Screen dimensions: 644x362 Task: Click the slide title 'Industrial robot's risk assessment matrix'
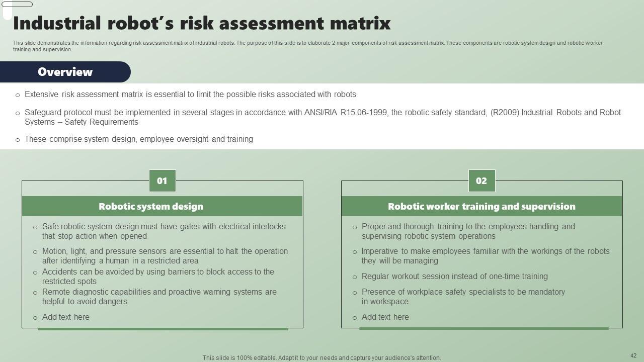click(202, 24)
